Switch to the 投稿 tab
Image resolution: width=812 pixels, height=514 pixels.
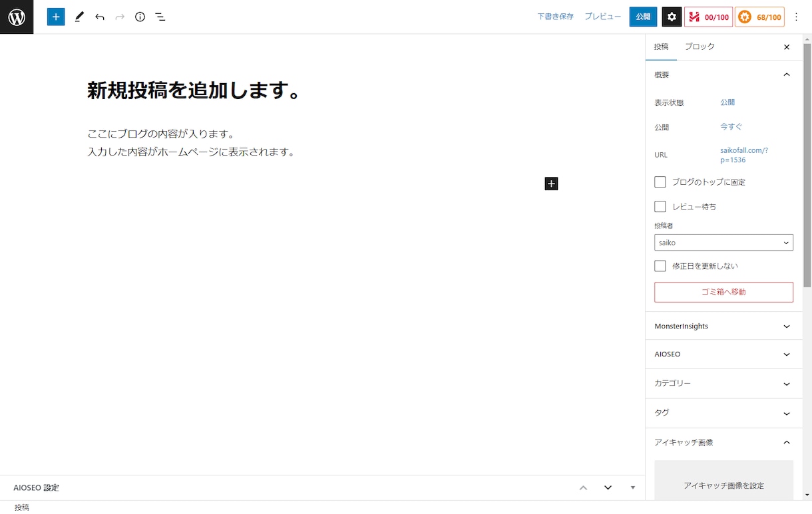(x=661, y=47)
